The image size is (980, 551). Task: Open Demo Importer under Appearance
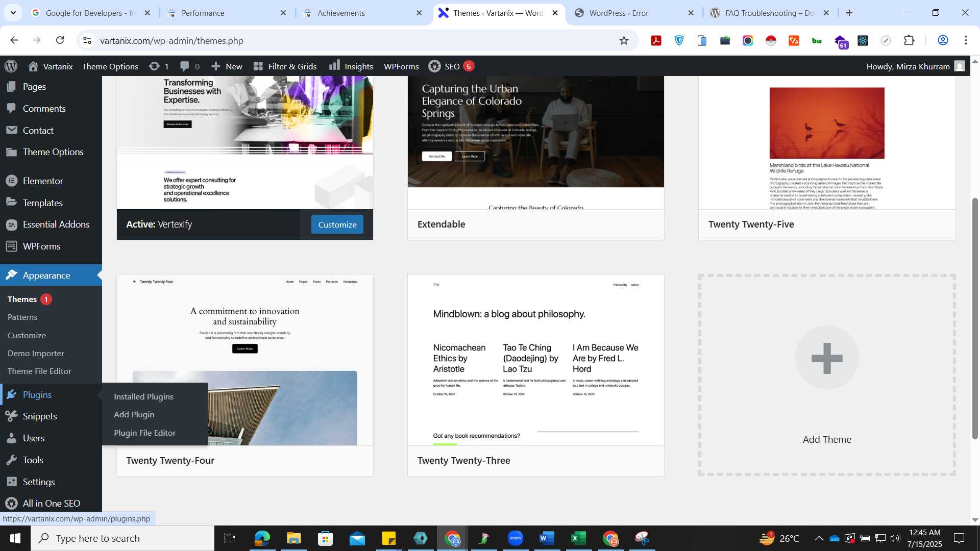click(36, 353)
